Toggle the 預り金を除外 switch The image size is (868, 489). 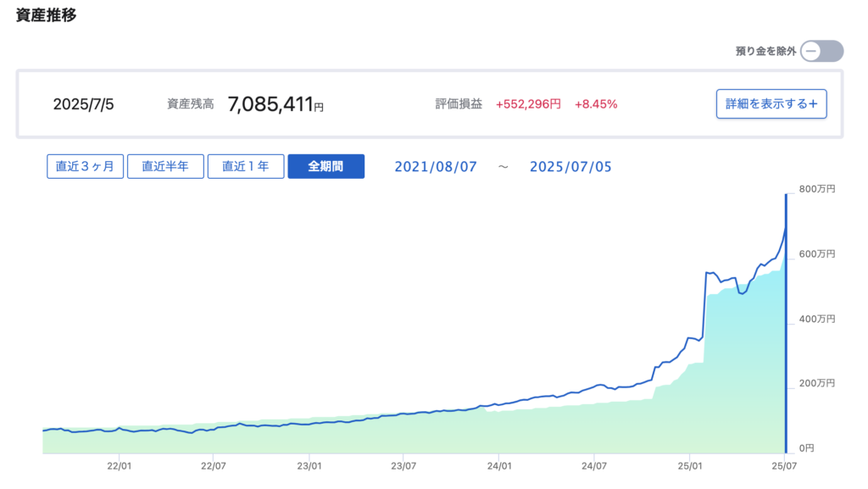(x=821, y=51)
